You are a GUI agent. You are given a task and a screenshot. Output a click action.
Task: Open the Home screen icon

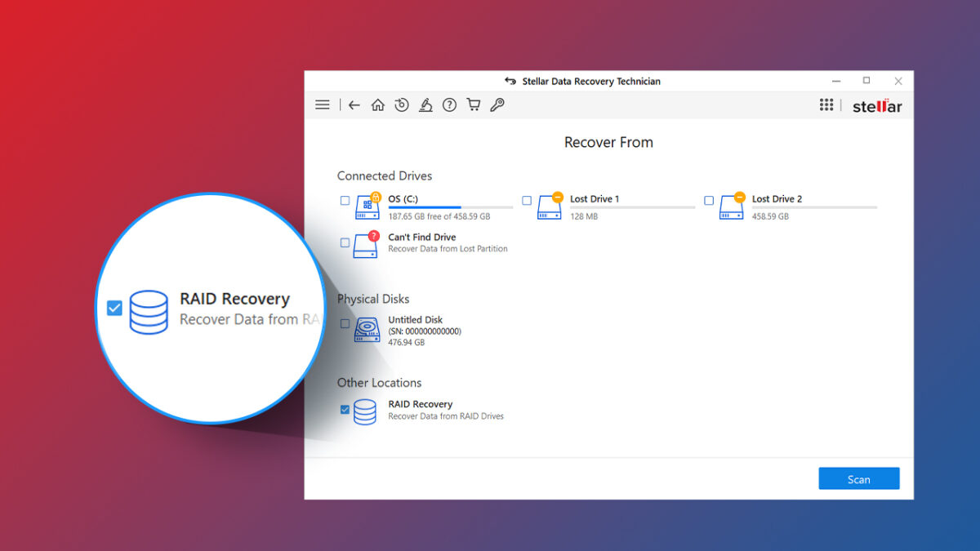coord(377,104)
